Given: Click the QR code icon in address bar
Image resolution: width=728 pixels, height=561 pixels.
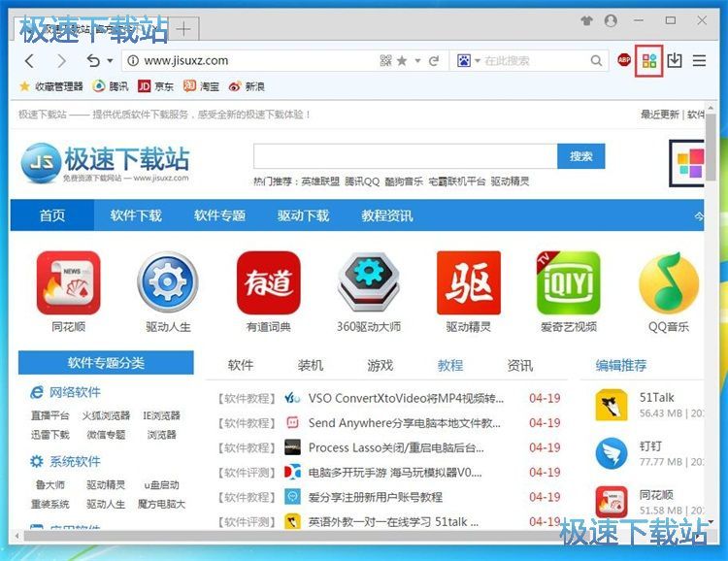Looking at the screenshot, I should click(385, 60).
